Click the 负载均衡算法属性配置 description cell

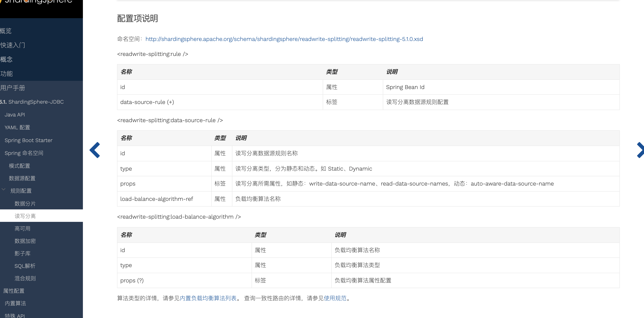[x=475, y=280]
